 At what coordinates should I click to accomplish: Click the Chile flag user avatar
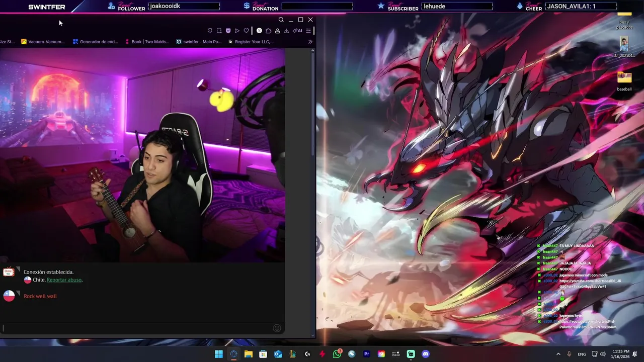tap(9, 296)
